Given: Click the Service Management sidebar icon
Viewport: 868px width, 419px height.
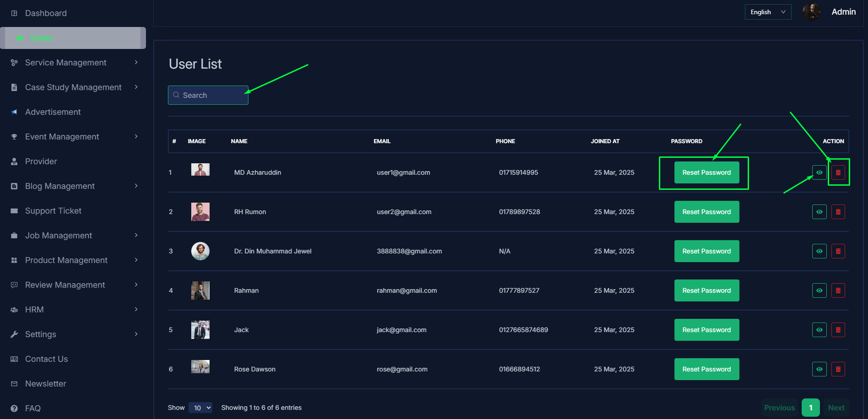Looking at the screenshot, I should (x=14, y=63).
